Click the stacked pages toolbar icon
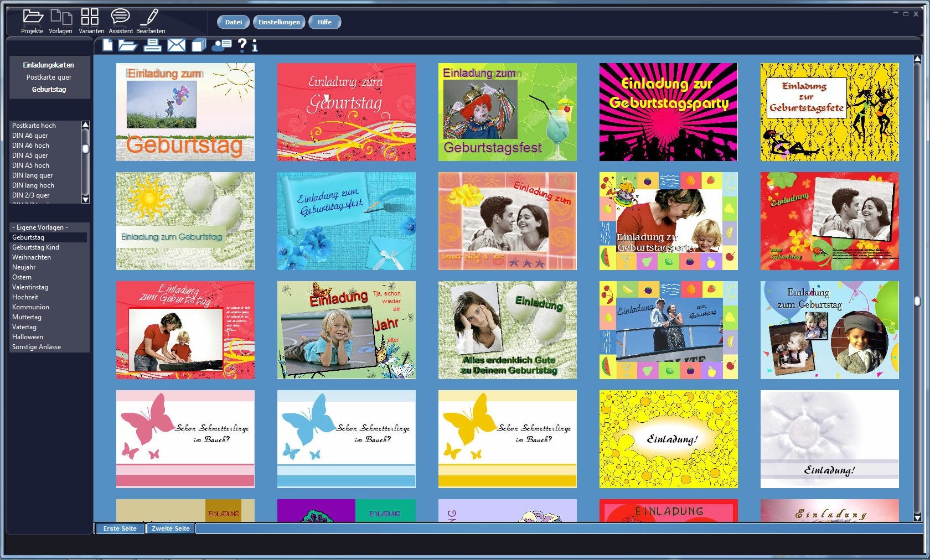This screenshot has width=930, height=560. point(199,45)
